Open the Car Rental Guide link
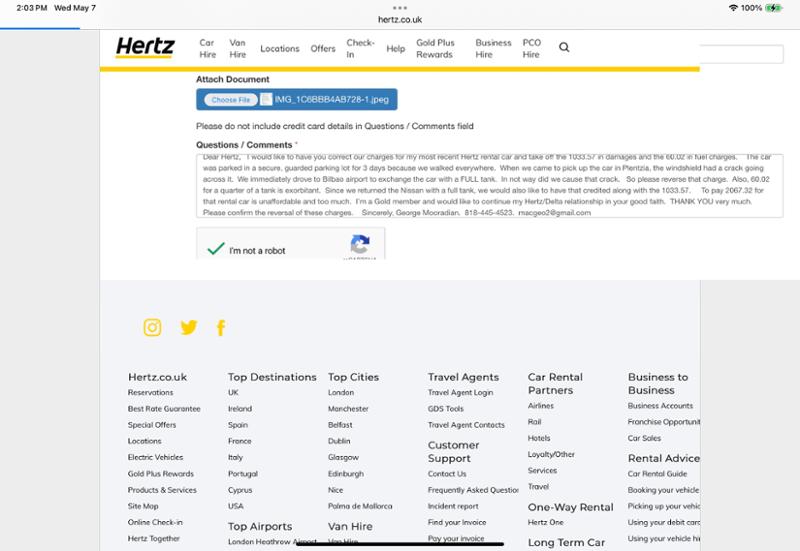The height and width of the screenshot is (551, 800). click(657, 473)
